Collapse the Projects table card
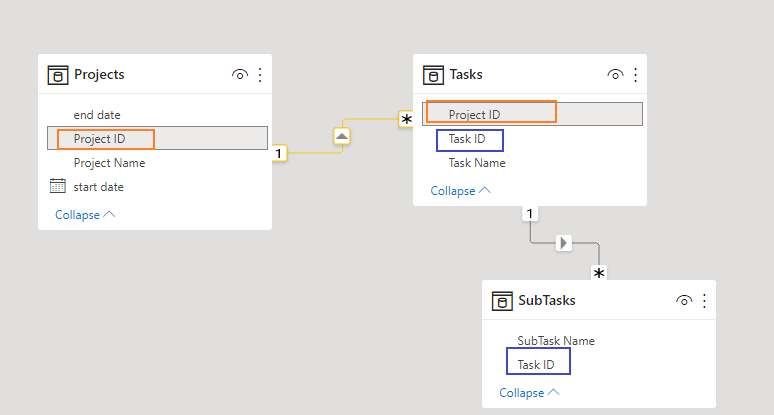Screen dimensions: 774x415 tap(85, 215)
